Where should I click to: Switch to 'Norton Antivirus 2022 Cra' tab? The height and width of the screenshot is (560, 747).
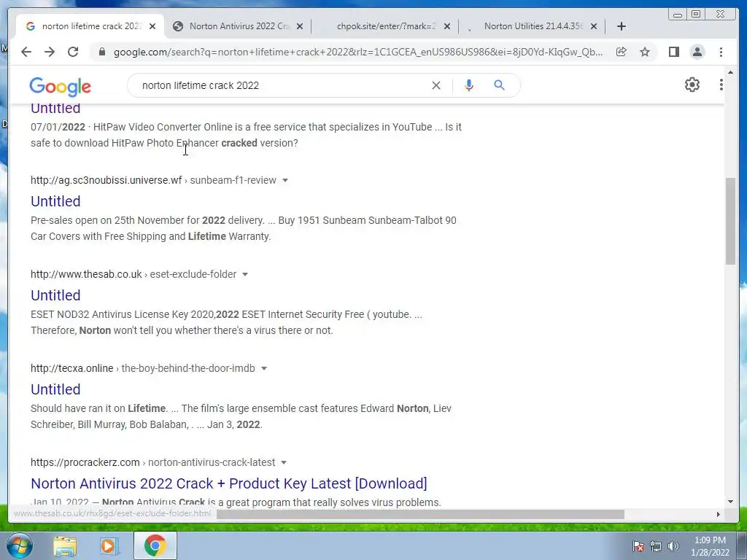237,26
